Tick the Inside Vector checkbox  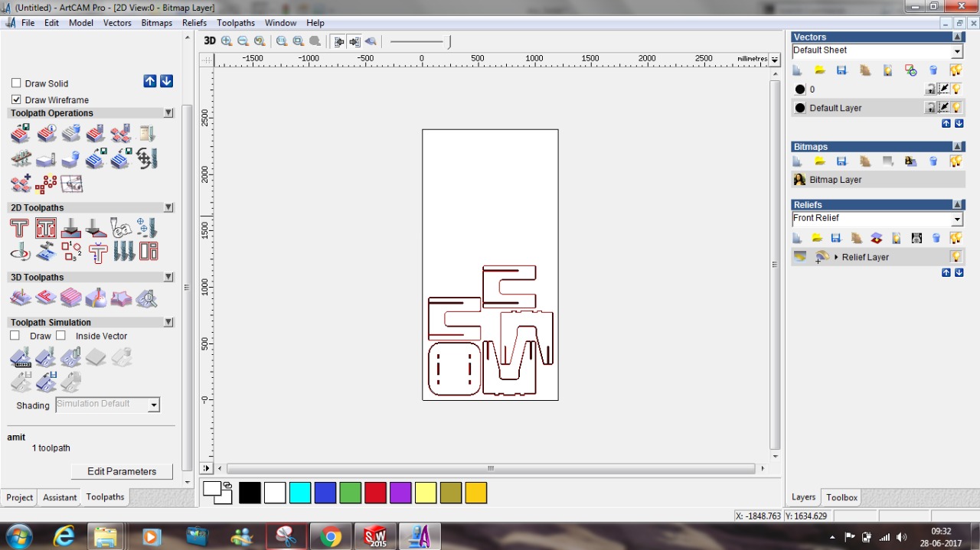[x=60, y=336]
